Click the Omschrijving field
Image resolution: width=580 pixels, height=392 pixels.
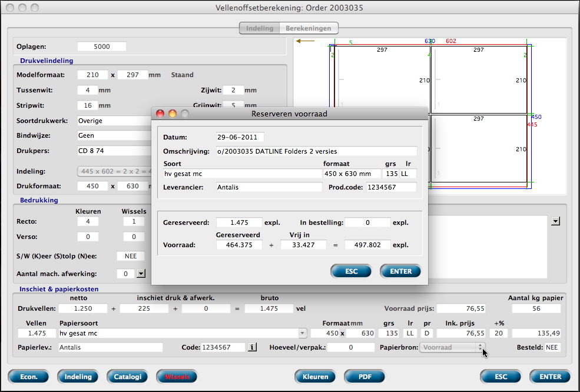317,151
